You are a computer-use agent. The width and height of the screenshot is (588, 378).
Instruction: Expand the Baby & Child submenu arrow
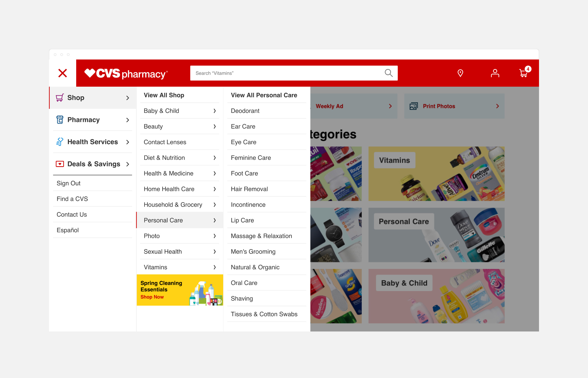pos(214,111)
